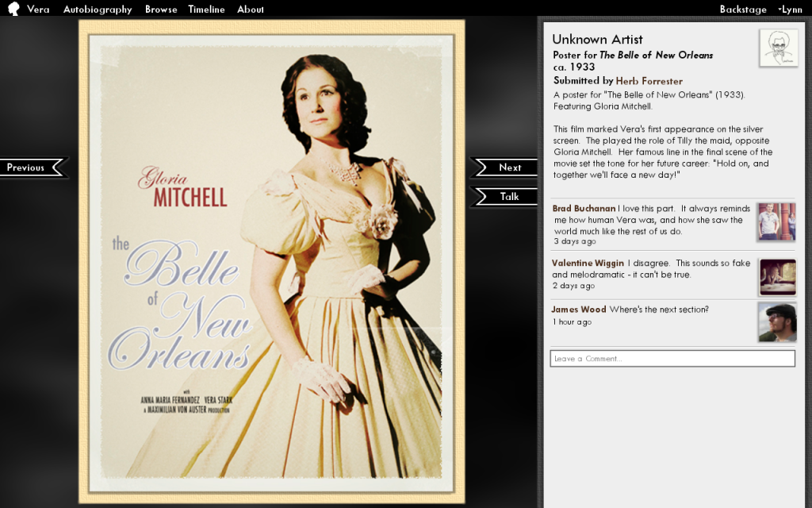The height and width of the screenshot is (508, 812).
Task: Focus the Leave a Comment field
Action: click(x=672, y=358)
